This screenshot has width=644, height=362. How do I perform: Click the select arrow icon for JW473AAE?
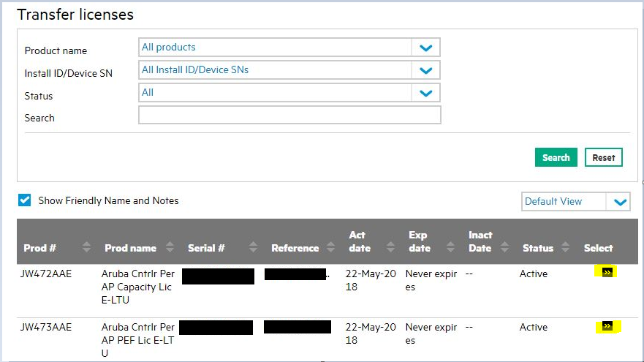coord(607,326)
